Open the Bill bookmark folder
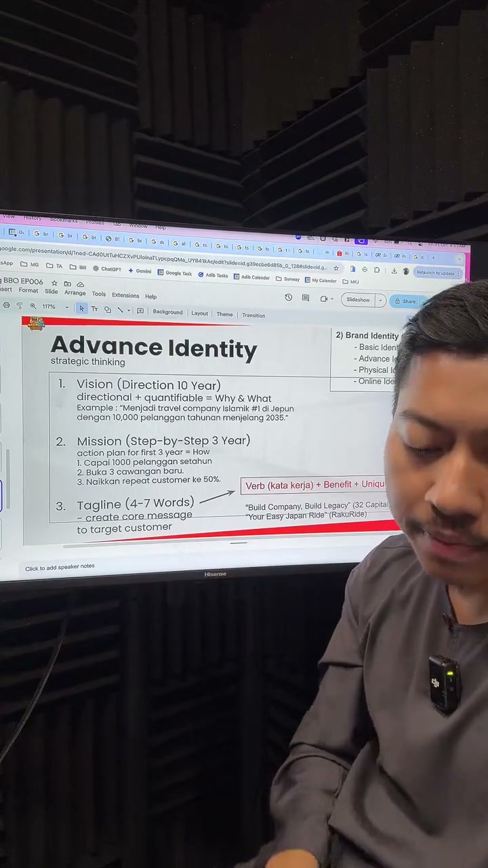The width and height of the screenshot is (488, 868). 78,267
